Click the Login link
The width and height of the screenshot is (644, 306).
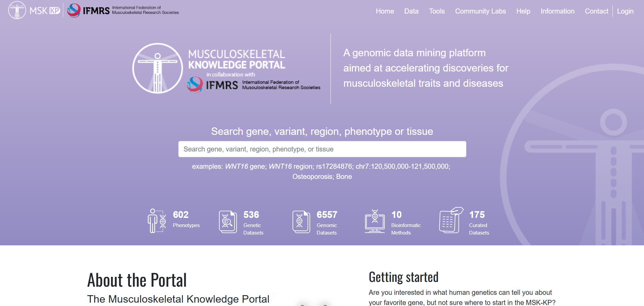click(x=625, y=11)
